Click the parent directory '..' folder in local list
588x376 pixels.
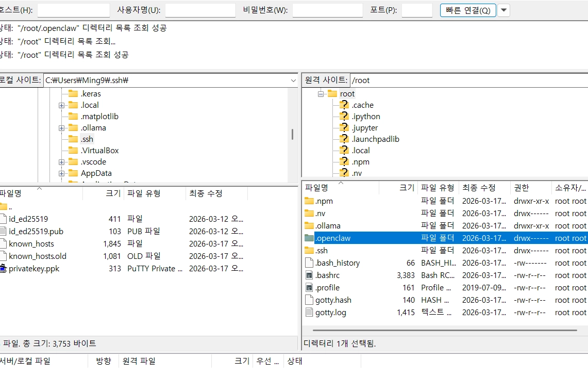[4, 206]
